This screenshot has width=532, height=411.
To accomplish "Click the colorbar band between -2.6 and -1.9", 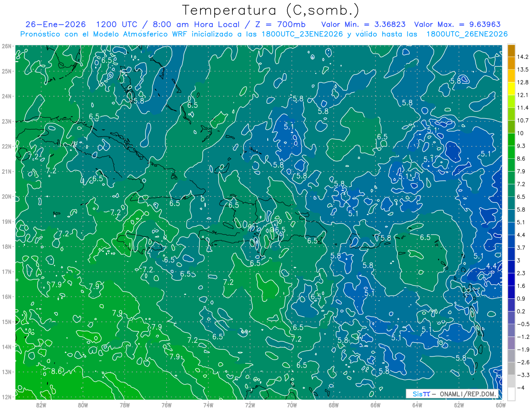I will (x=511, y=356).
